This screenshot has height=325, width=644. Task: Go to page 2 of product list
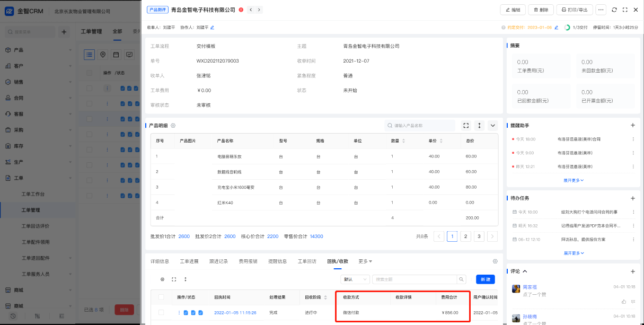click(x=465, y=236)
